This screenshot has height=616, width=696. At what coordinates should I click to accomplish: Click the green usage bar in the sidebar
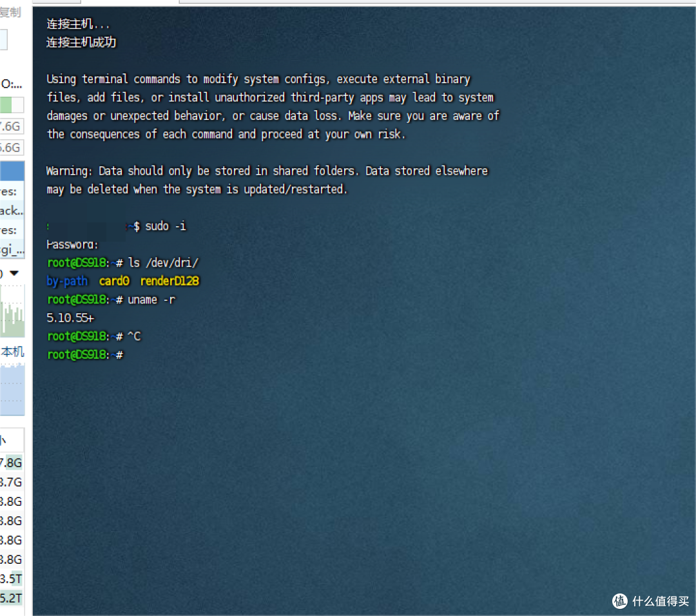6,105
